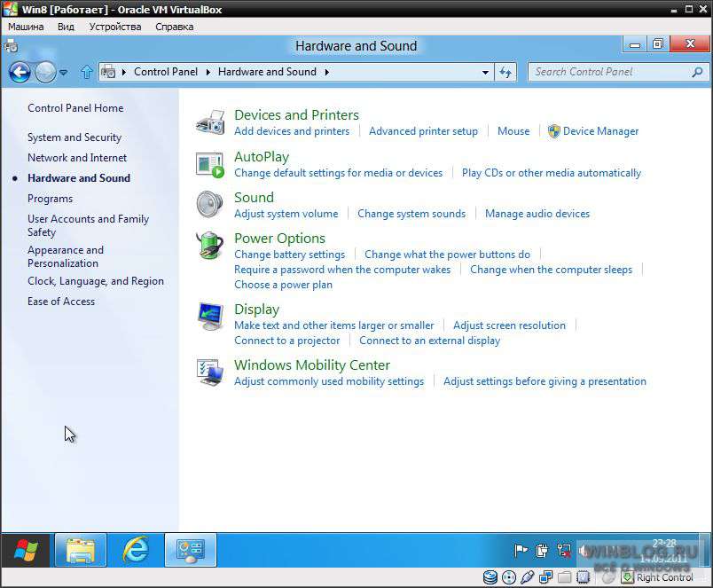Open the Display monitor icon
This screenshot has height=588, width=713.
coord(210,316)
